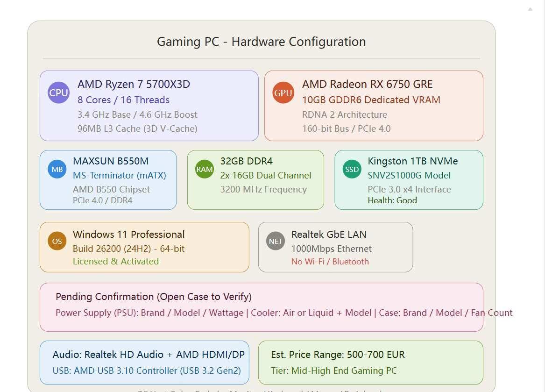Click the teal SSD badge icon
This screenshot has width=545, height=392.
tap(352, 169)
